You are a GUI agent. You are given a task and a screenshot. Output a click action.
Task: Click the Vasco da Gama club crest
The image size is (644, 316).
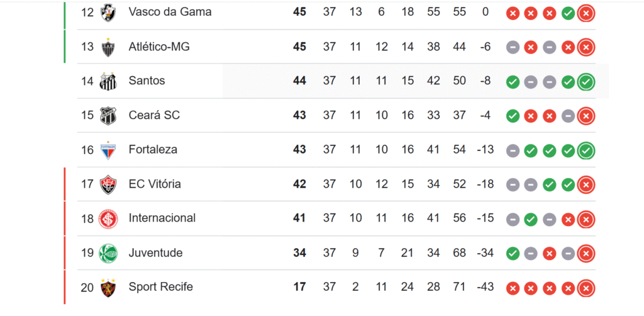(108, 13)
